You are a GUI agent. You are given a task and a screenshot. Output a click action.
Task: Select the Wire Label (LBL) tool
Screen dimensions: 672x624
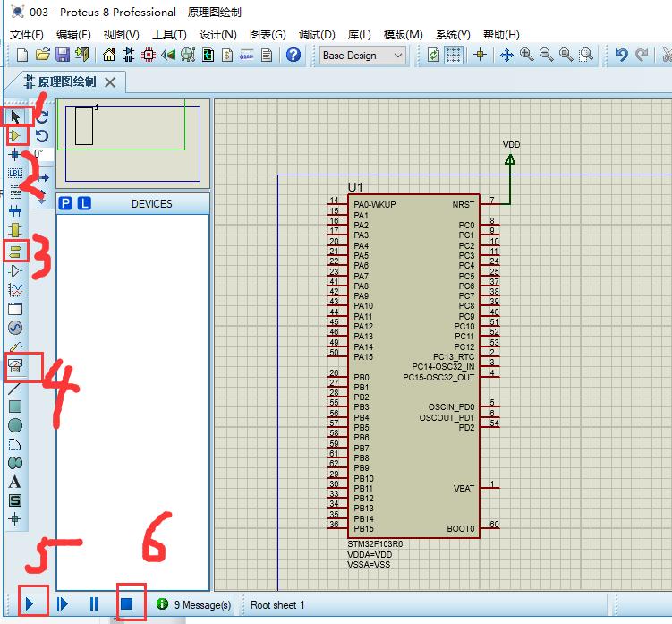[x=15, y=174]
